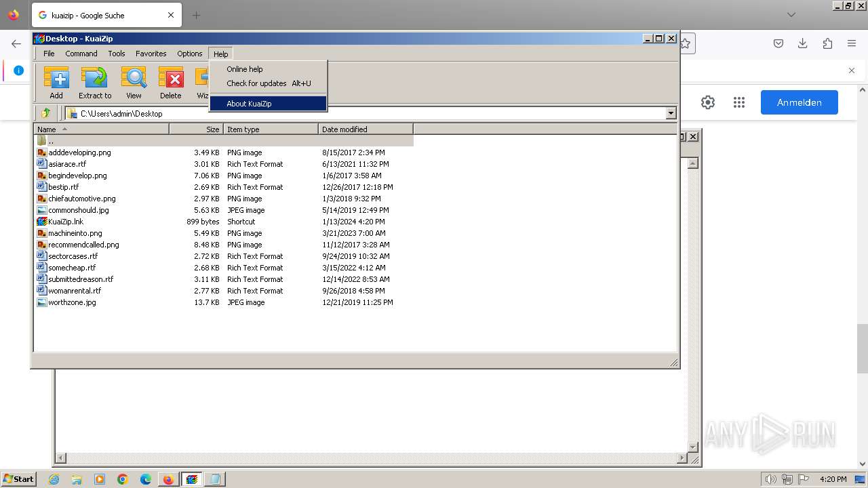Sort by Item type column header
This screenshot has height=488, width=868.
pyautogui.click(x=271, y=129)
